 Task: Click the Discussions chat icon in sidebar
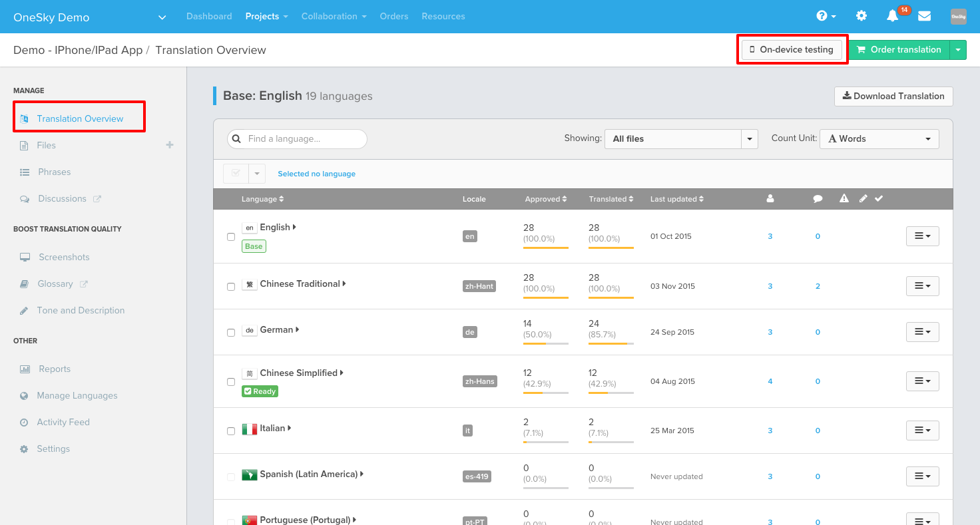pos(25,198)
